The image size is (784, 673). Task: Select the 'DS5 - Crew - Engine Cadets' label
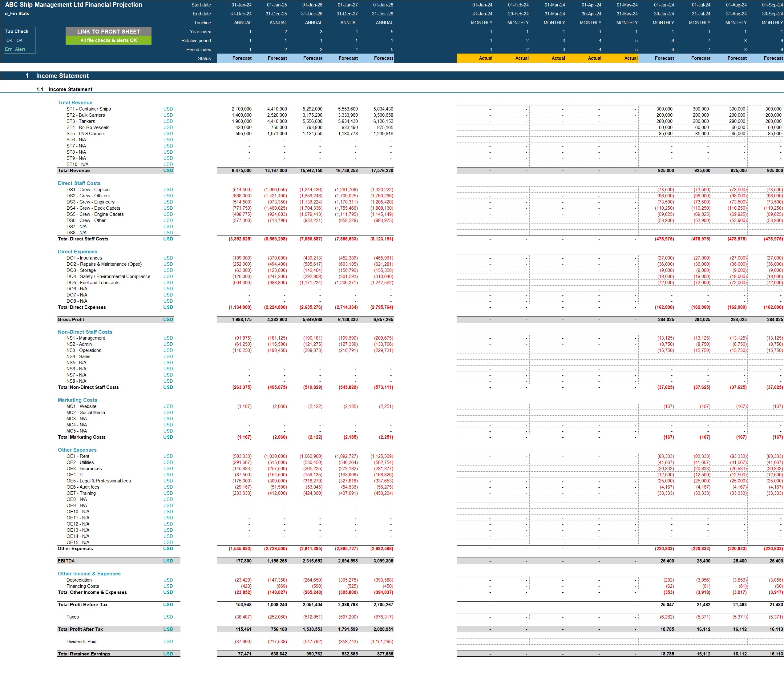click(95, 214)
